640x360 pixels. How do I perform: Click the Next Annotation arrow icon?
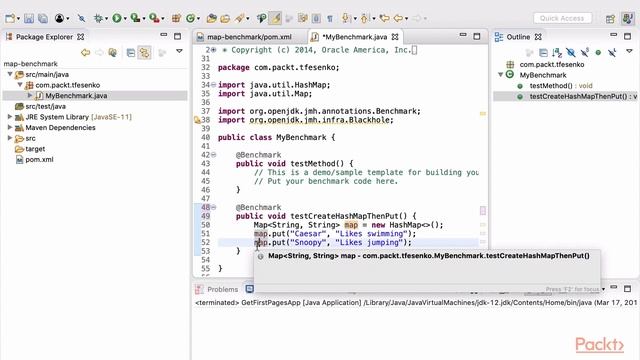[x=346, y=18]
